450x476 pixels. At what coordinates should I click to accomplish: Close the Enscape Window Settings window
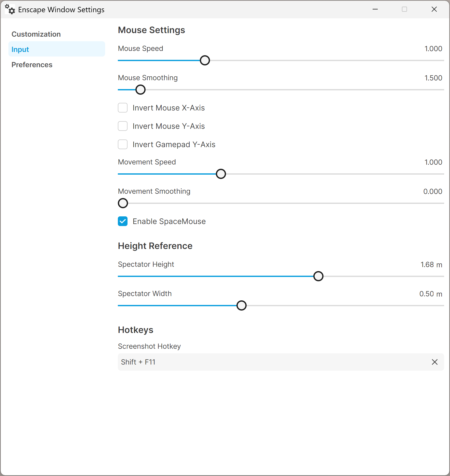tap(434, 9)
